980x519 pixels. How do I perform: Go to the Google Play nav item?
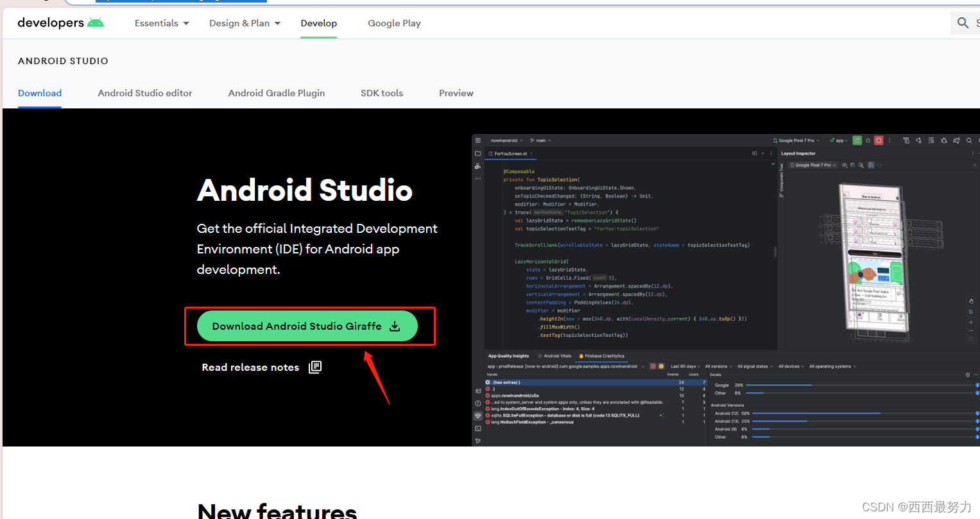394,23
